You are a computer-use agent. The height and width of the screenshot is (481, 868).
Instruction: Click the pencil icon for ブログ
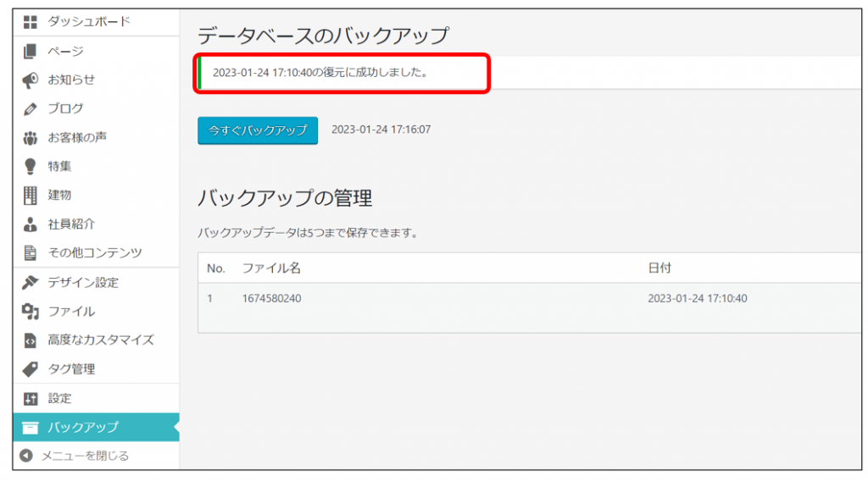tap(30, 109)
